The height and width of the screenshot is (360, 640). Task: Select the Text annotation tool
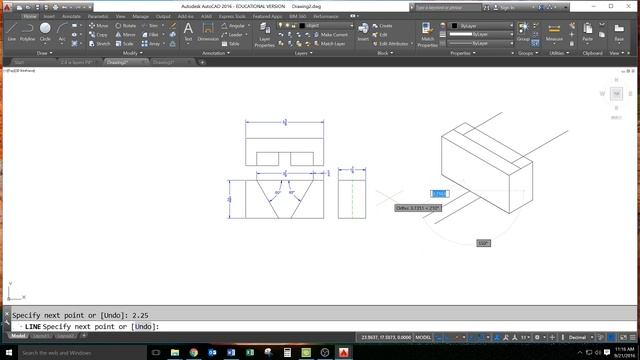188,32
